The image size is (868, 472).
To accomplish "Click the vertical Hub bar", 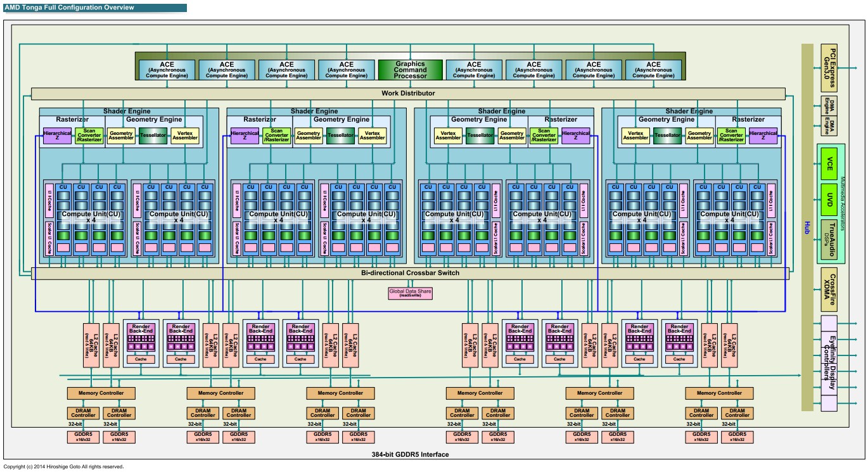I will [807, 228].
